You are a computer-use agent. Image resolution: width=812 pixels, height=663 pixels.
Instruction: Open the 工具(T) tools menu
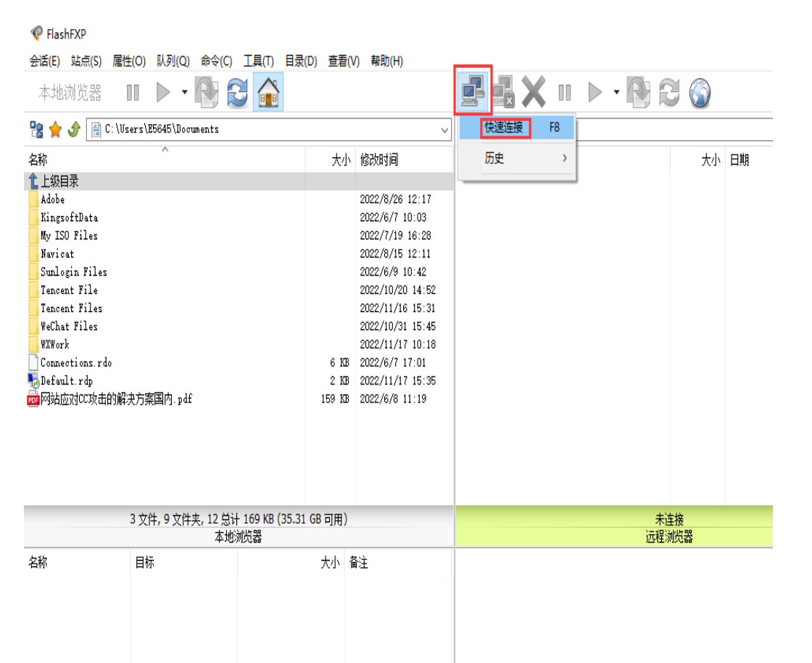point(258,61)
